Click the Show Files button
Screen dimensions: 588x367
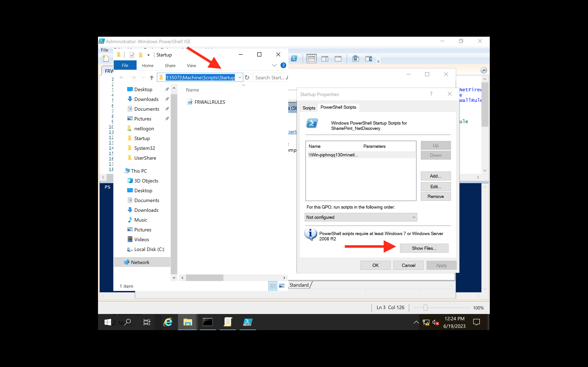click(x=424, y=248)
